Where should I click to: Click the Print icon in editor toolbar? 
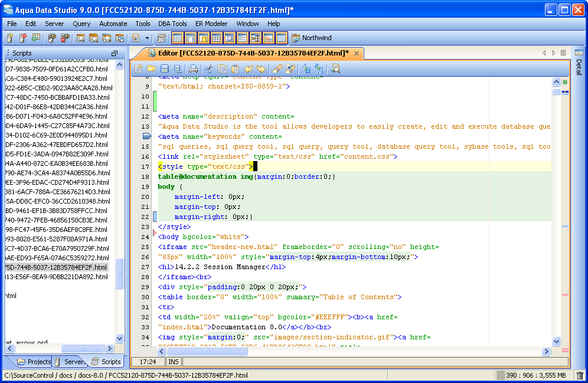192,69
